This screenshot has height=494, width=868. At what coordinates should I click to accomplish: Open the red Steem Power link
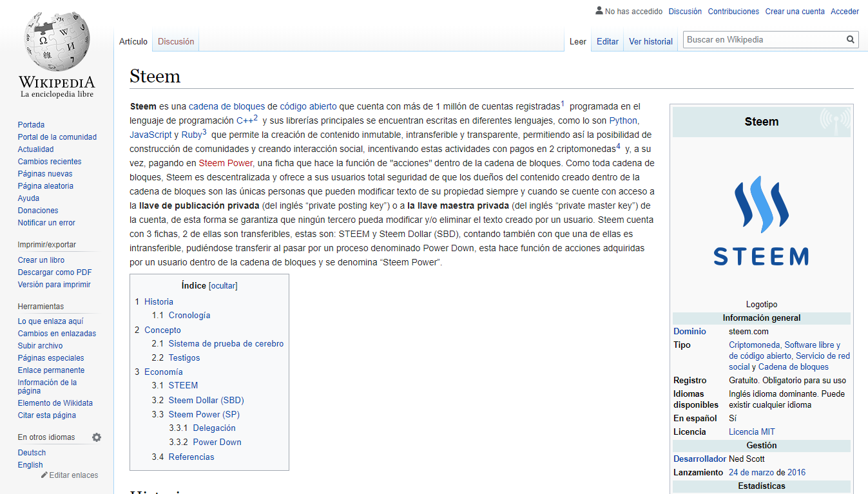tap(226, 163)
